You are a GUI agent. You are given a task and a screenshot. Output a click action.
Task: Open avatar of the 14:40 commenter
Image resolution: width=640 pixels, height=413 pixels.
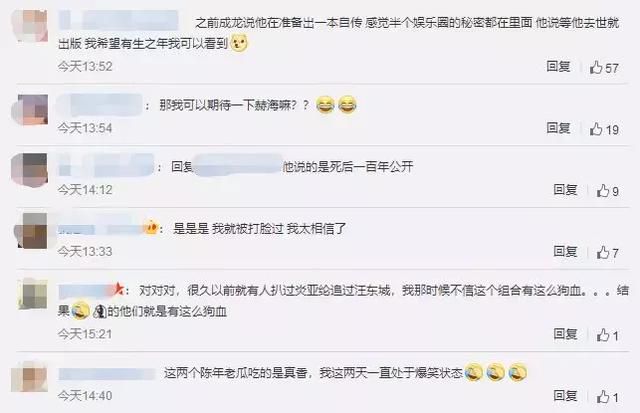click(29, 377)
